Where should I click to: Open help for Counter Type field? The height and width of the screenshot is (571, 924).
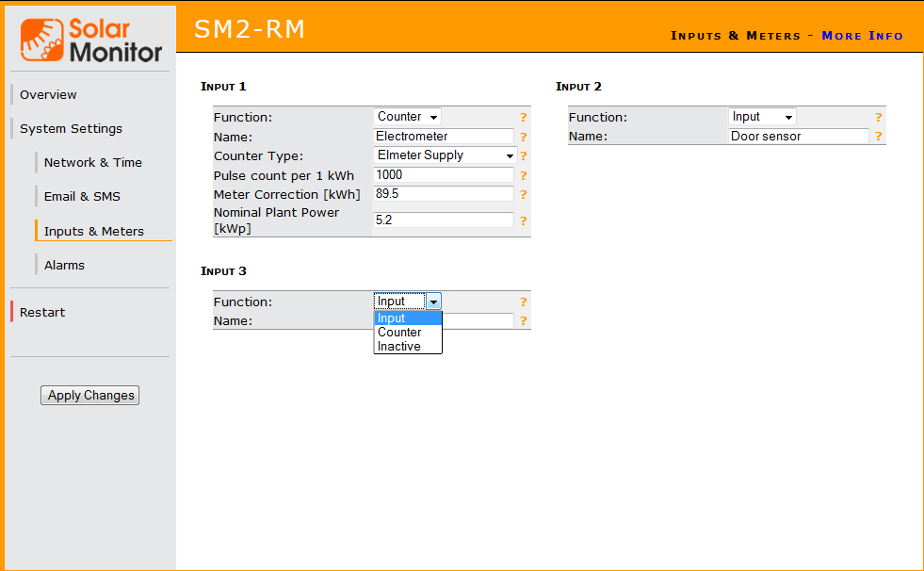pyautogui.click(x=523, y=156)
